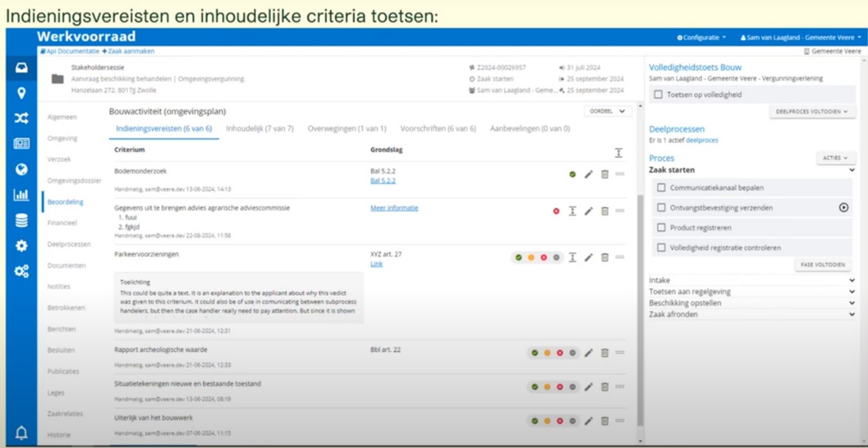
Task: Click the inbox icon in left sidebar
Action: pos(21,68)
